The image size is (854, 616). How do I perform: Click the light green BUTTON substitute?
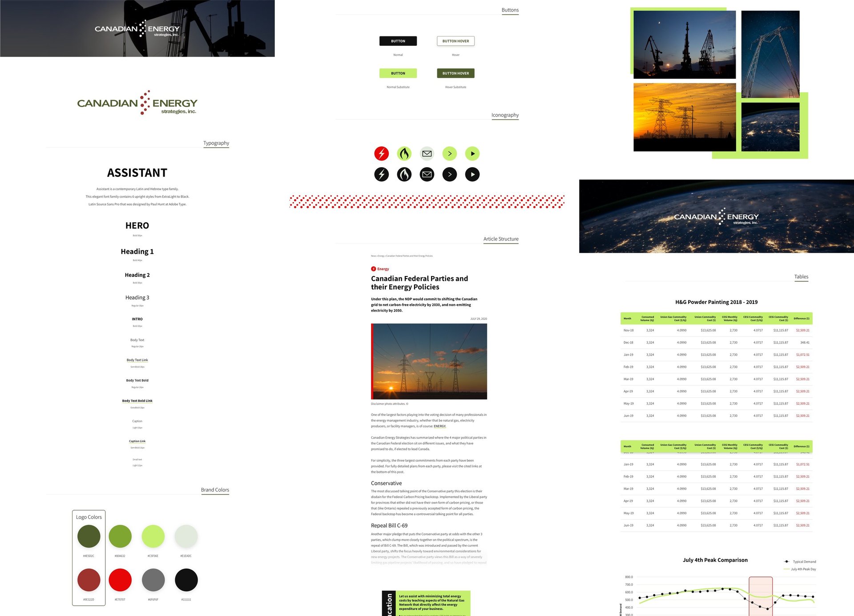pyautogui.click(x=398, y=73)
